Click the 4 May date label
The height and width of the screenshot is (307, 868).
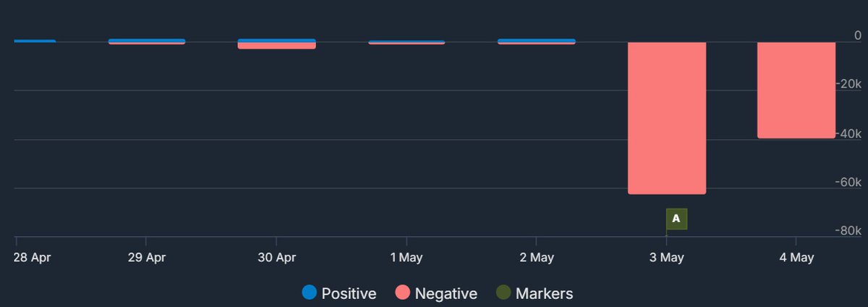click(x=796, y=258)
